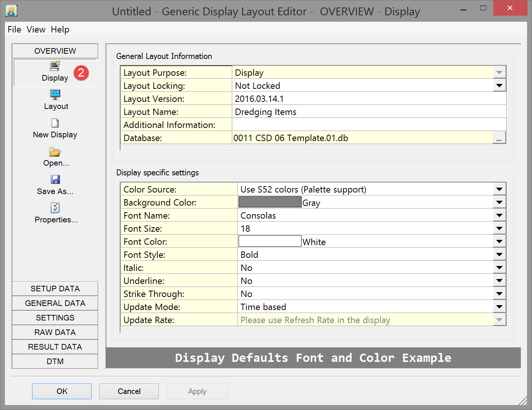Toggle the Underline option dropdown
The width and height of the screenshot is (532, 410).
point(499,281)
